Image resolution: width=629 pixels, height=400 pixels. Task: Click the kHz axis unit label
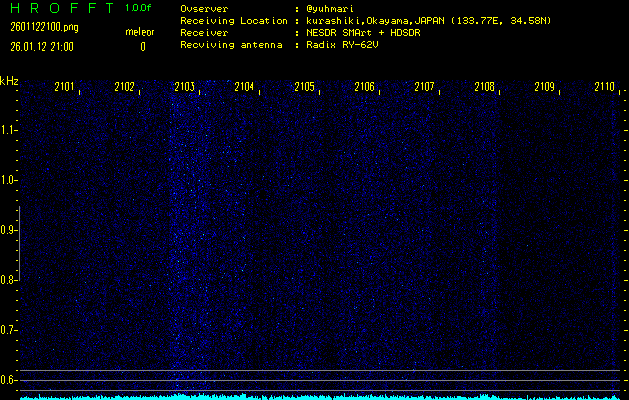(9, 81)
